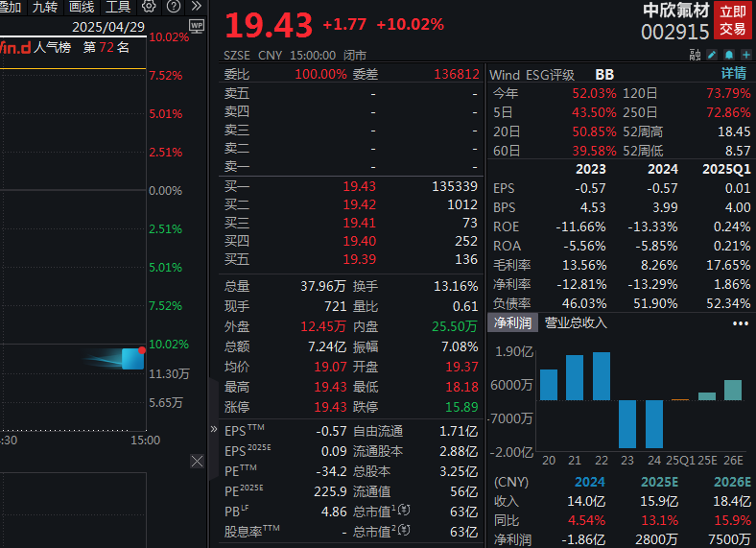Click the chart date 2025/04/29
This screenshot has width=756, height=548.
[108, 27]
